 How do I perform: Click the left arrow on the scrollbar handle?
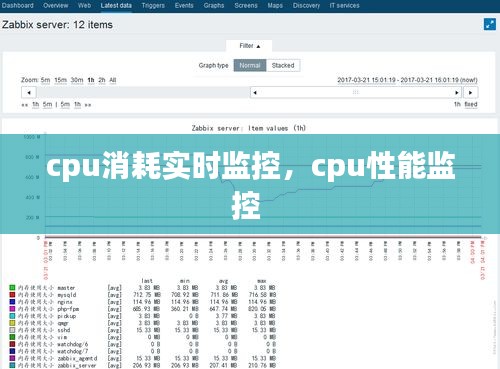255,92
